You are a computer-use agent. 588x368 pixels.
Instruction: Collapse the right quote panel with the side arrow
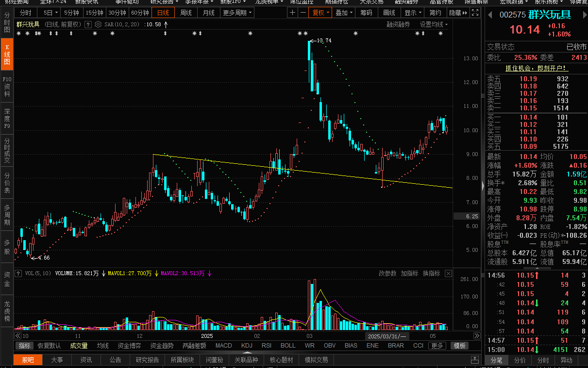482,186
